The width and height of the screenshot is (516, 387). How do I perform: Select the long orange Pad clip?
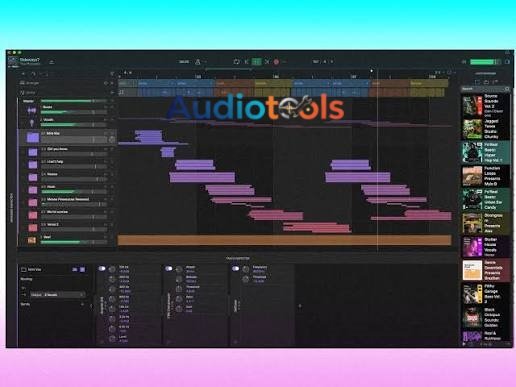tap(284, 240)
